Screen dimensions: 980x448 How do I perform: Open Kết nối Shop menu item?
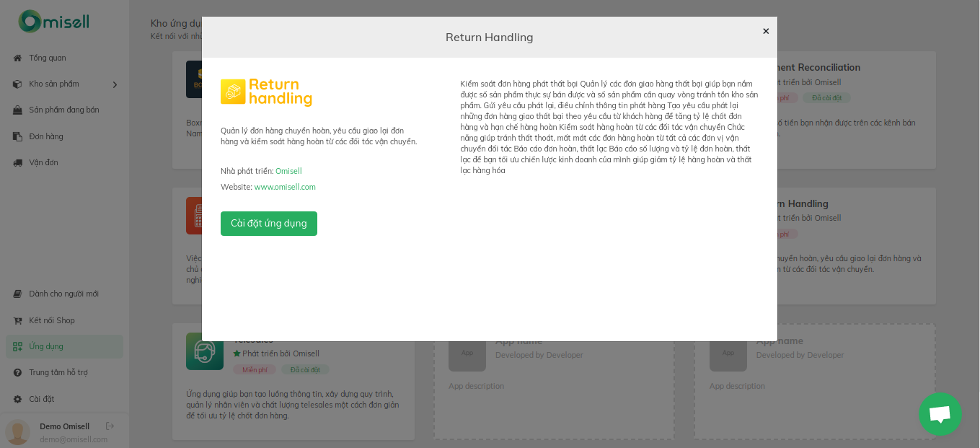click(52, 320)
